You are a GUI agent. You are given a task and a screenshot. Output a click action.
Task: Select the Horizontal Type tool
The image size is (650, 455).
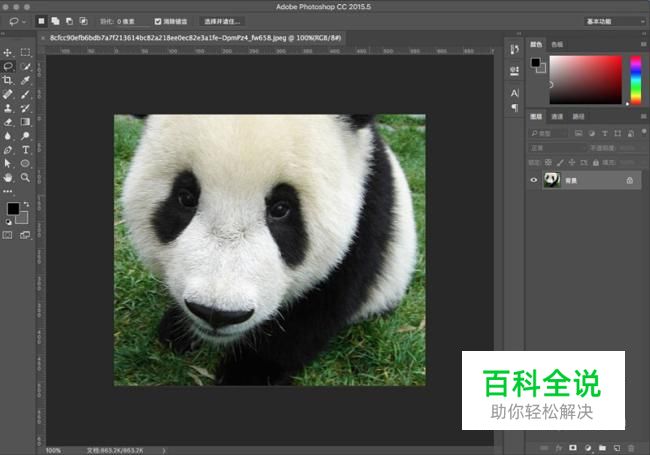[25, 149]
